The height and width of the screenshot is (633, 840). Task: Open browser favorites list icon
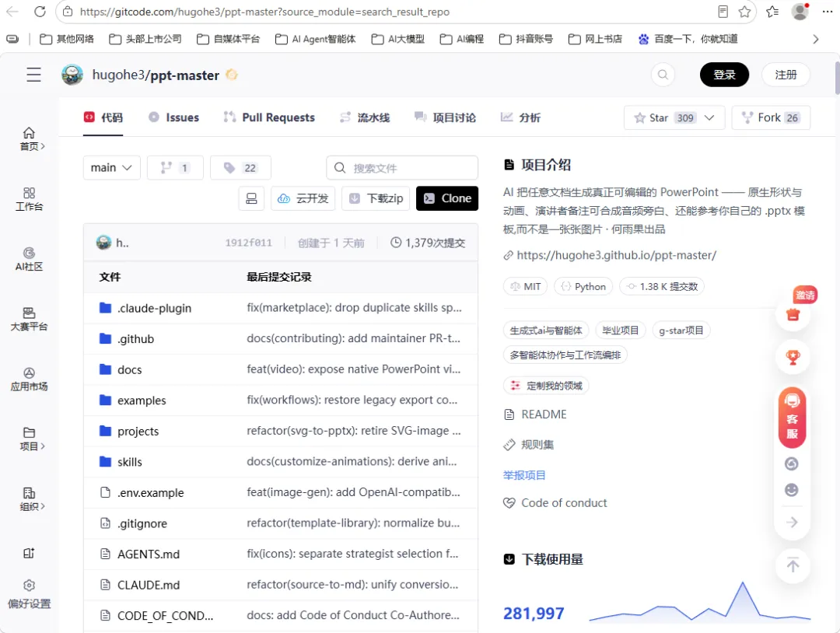click(x=772, y=12)
